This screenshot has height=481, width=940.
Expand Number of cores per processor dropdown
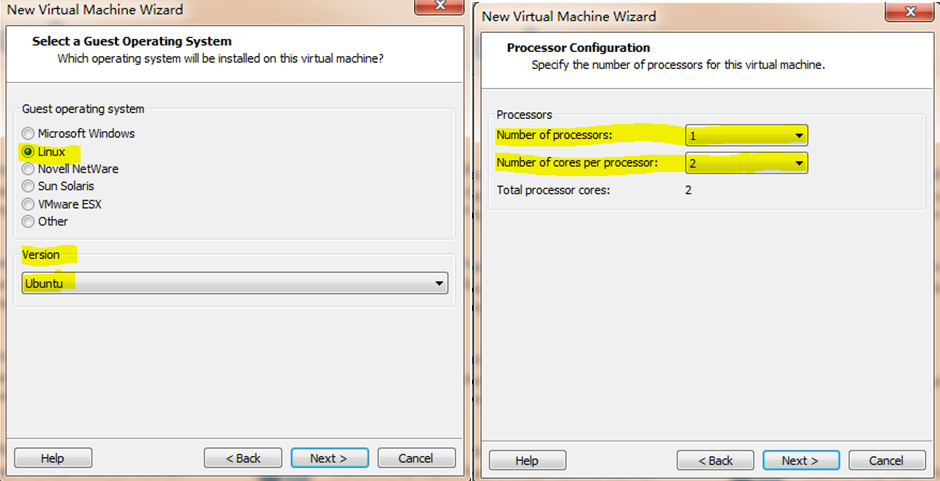click(747, 163)
